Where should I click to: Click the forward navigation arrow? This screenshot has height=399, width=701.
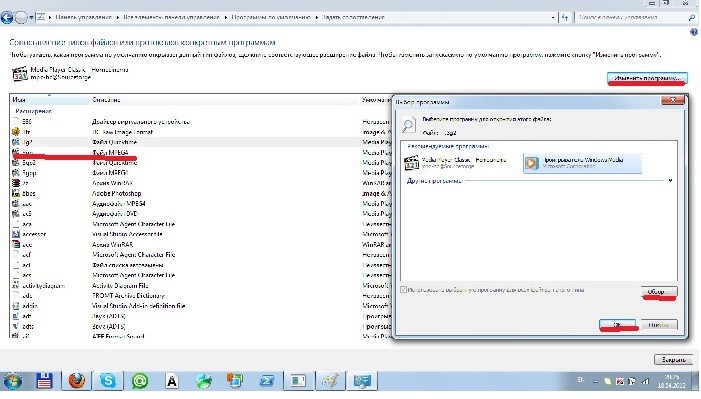tap(21, 17)
